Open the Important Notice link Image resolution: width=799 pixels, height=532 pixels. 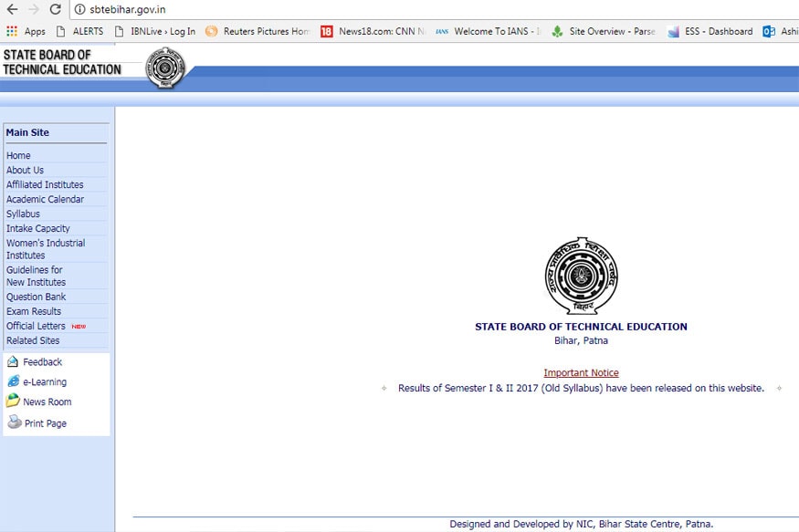[581, 372]
